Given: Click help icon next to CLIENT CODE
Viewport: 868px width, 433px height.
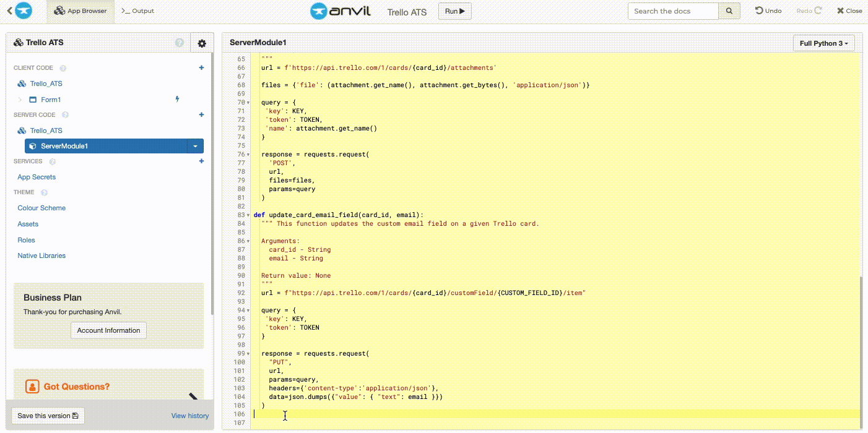Looking at the screenshot, I should click(x=63, y=69).
